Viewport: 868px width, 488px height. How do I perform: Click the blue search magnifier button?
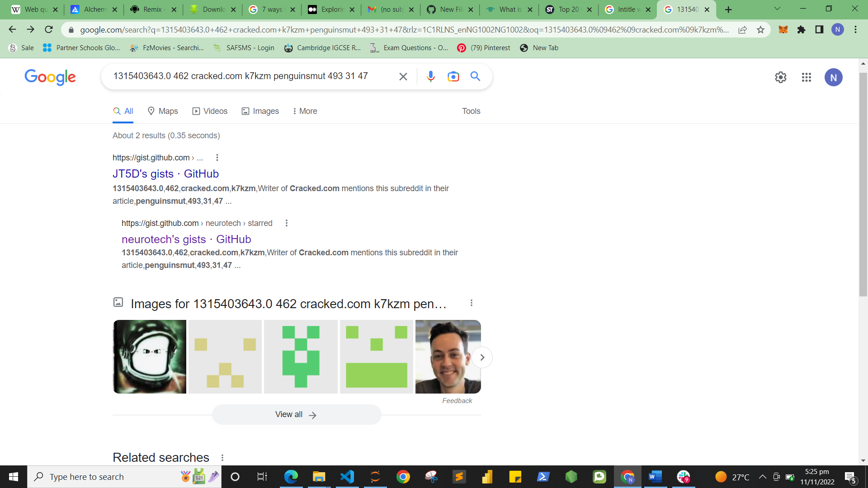click(x=475, y=76)
